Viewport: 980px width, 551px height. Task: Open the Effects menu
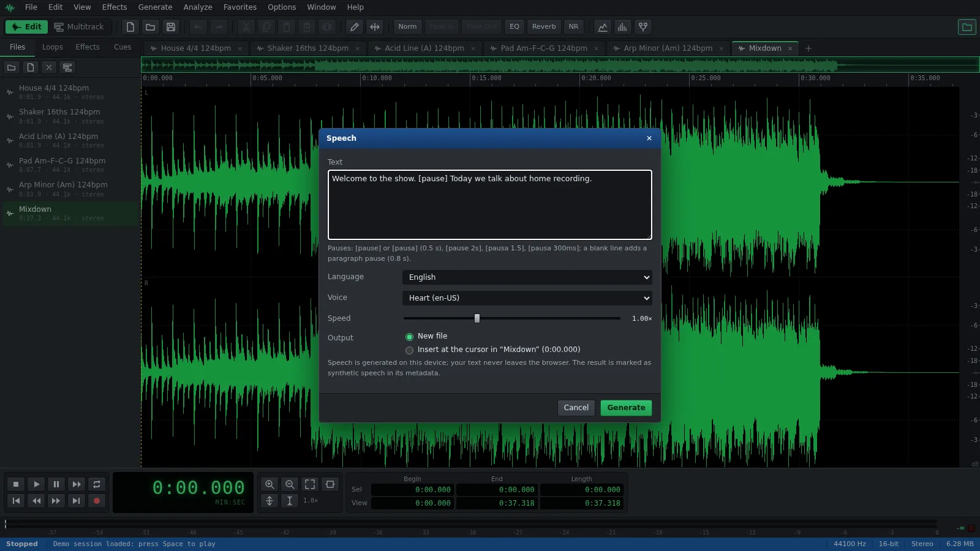point(115,7)
